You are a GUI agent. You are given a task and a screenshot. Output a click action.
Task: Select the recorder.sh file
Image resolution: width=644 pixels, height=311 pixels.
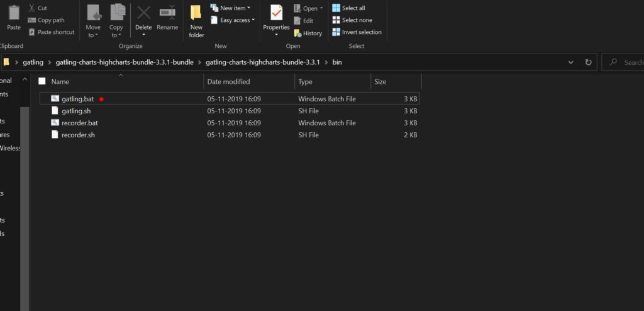coord(230,135)
